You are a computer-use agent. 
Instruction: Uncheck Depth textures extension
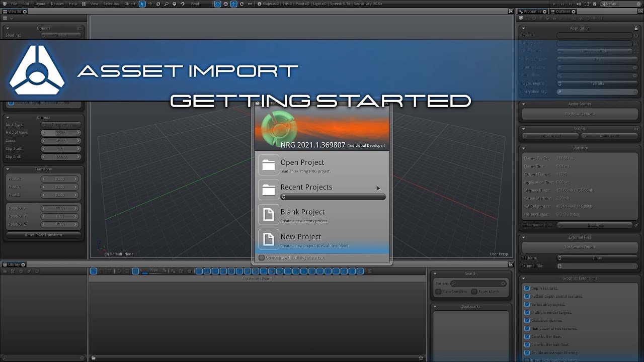pos(527,288)
